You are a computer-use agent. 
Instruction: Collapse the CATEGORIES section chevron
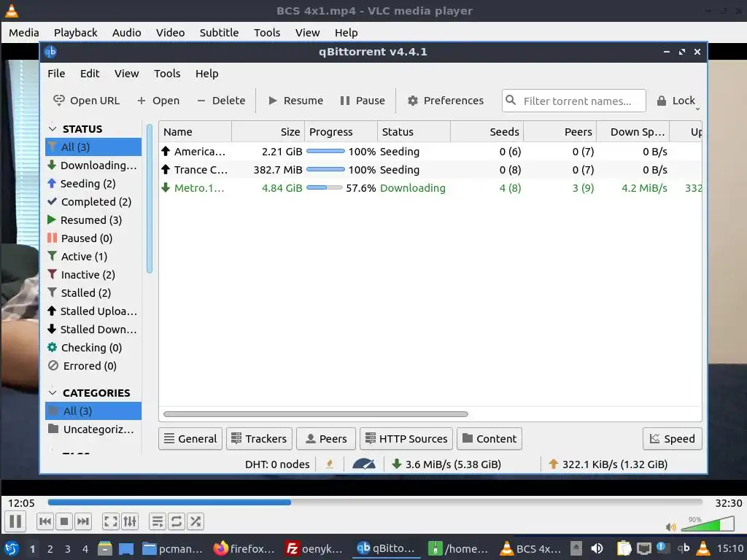point(53,393)
